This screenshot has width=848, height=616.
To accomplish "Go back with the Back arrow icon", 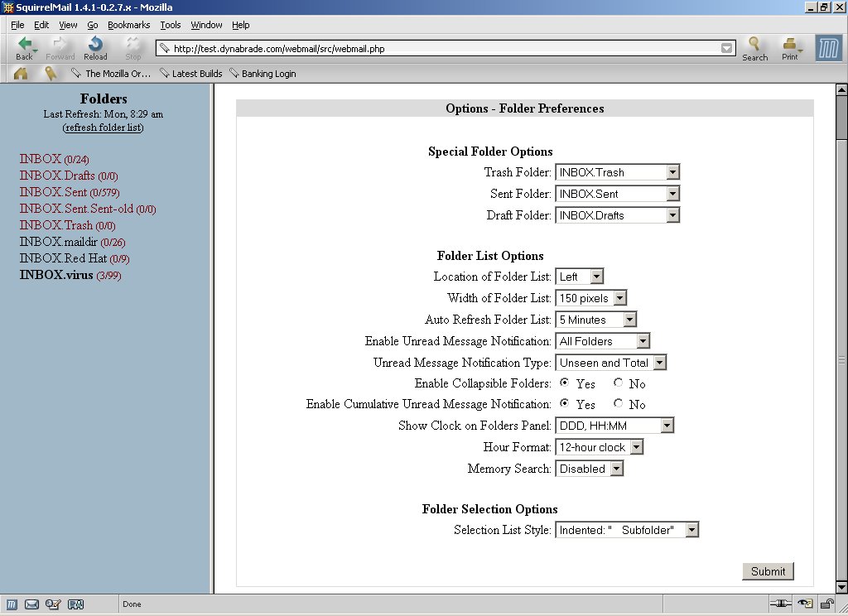I will tap(24, 45).
